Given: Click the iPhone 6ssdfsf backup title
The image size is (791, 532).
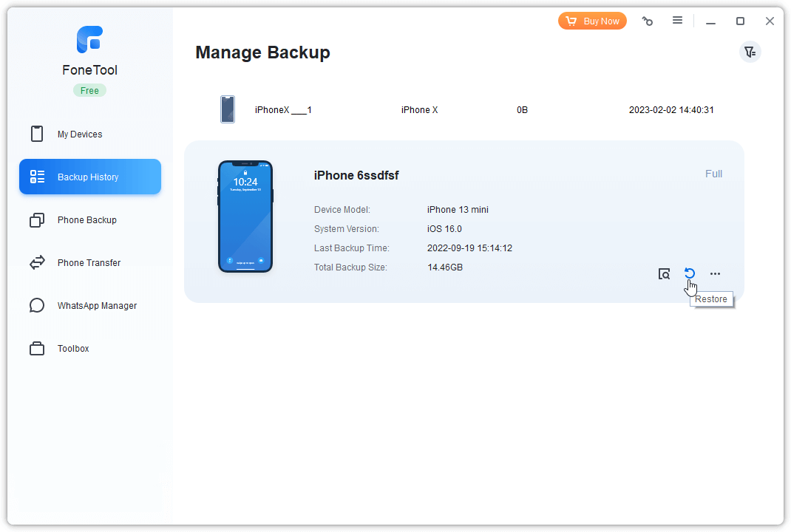Looking at the screenshot, I should [x=356, y=175].
